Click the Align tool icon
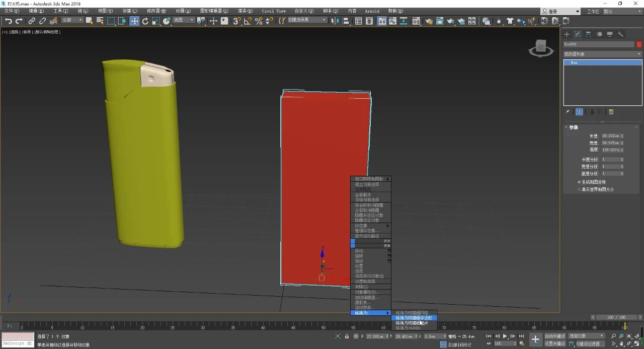644x349 pixels. click(x=345, y=21)
